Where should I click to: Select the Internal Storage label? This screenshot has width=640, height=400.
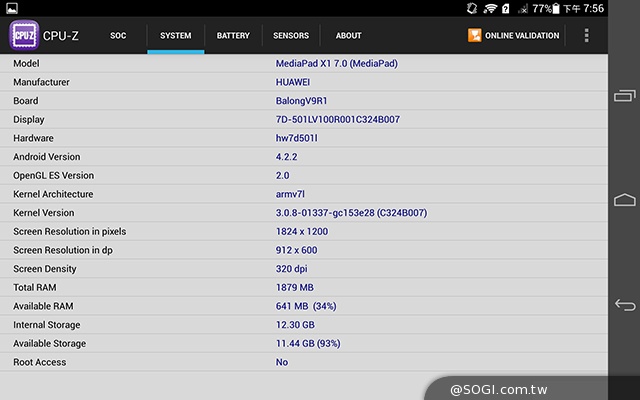point(47,325)
